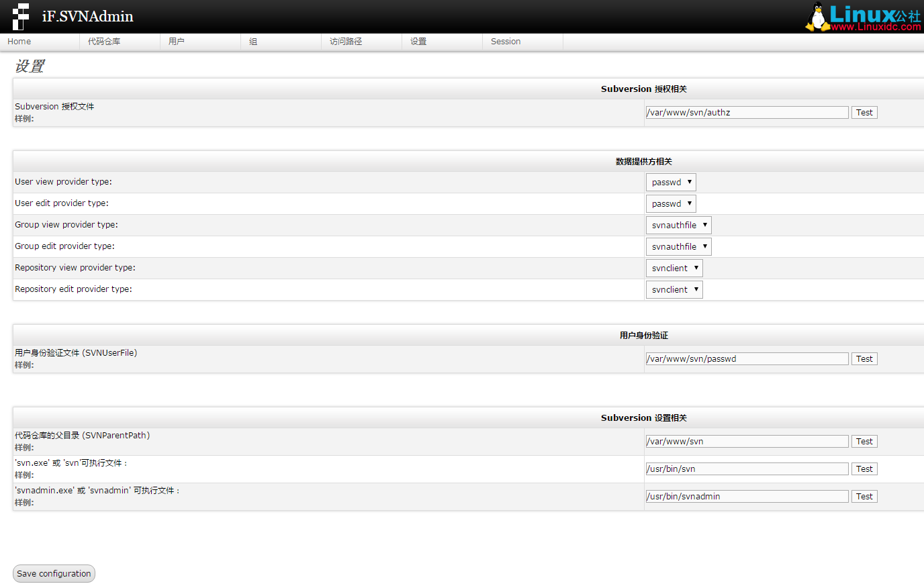The image size is (924, 588).
Task: Open the Home menu item
Action: (x=19, y=42)
